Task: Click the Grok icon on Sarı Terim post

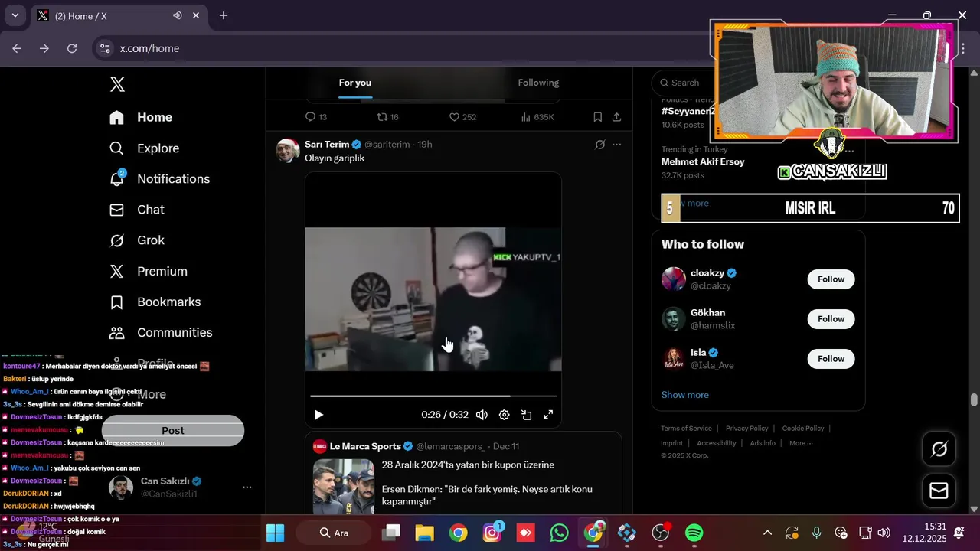Action: tap(600, 144)
